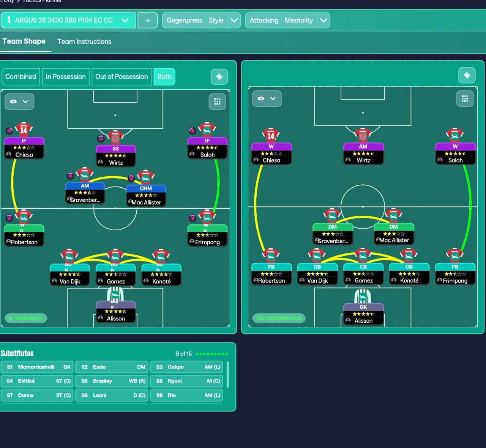
Task: Select Konaté's shirt on the In Possession pitch
Action: point(161,256)
